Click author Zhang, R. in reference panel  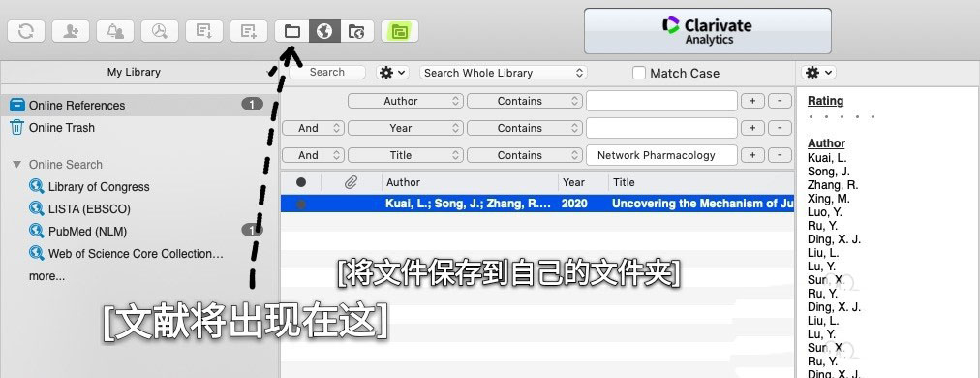833,185
